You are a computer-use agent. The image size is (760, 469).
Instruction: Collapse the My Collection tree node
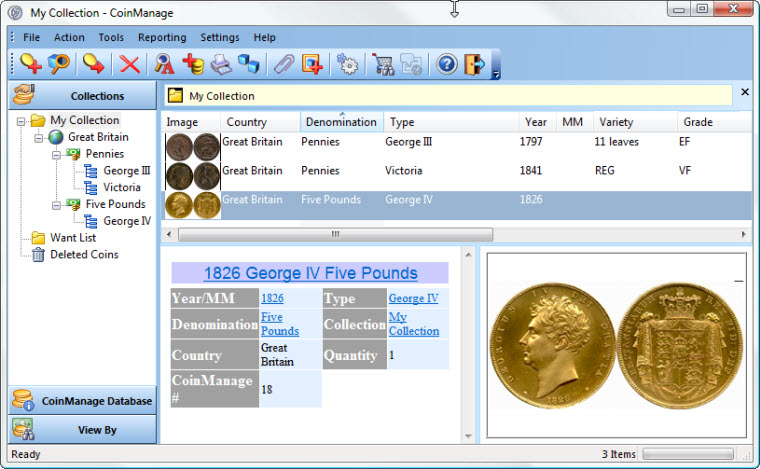[x=21, y=121]
